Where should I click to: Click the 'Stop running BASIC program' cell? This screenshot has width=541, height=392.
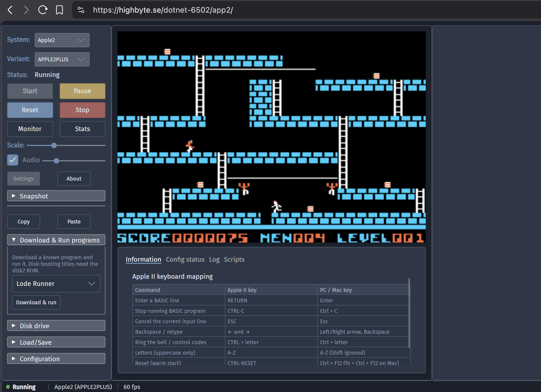click(179, 311)
